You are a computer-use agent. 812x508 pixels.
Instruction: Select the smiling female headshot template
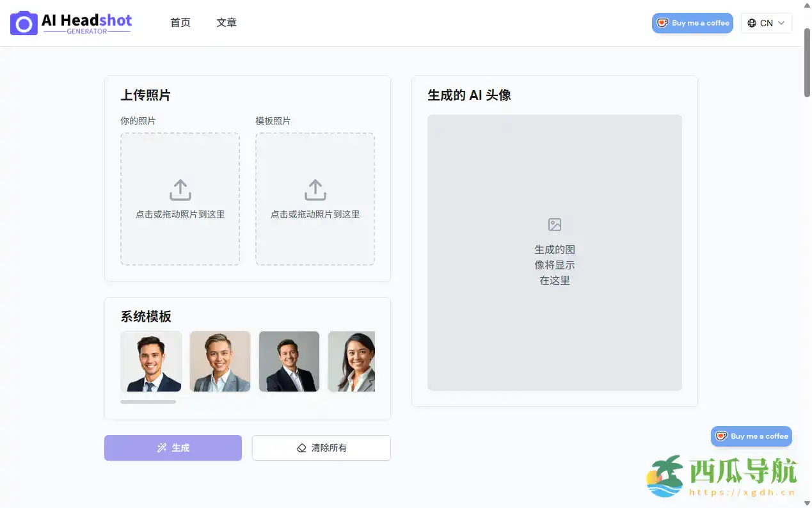coord(351,361)
